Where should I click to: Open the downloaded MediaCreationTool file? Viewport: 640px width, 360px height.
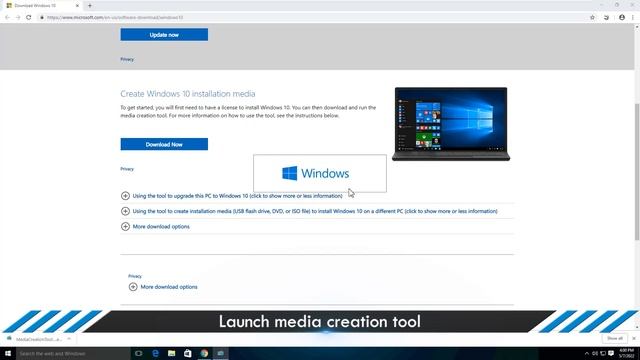[35, 339]
